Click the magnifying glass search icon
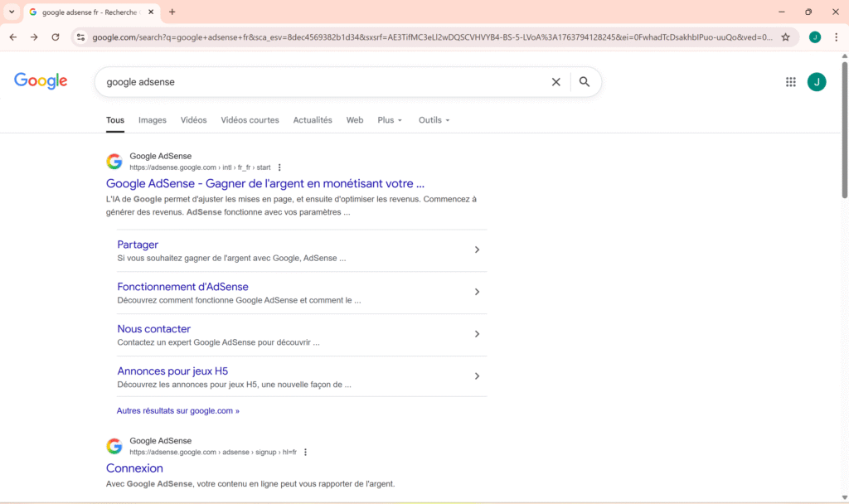The width and height of the screenshot is (849, 504). 585,82
